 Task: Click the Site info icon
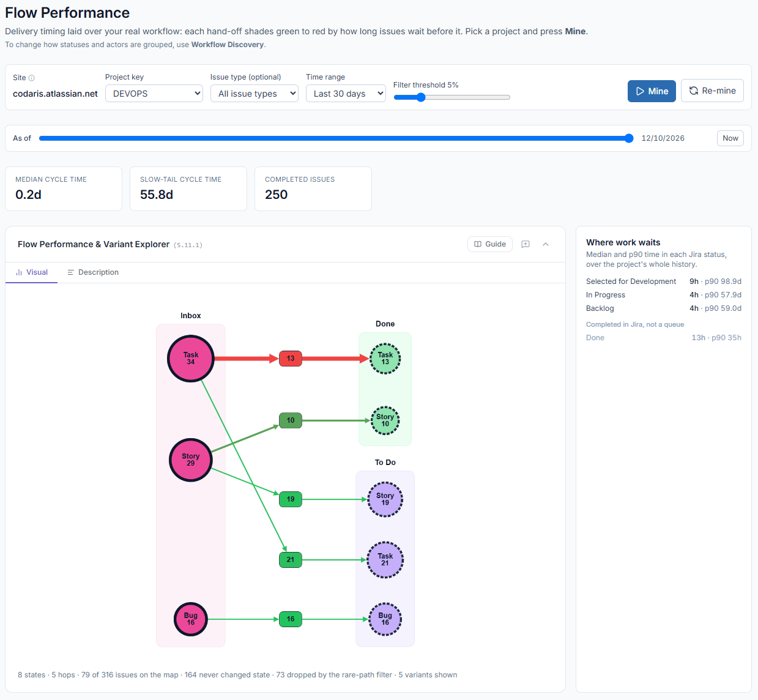(32, 78)
